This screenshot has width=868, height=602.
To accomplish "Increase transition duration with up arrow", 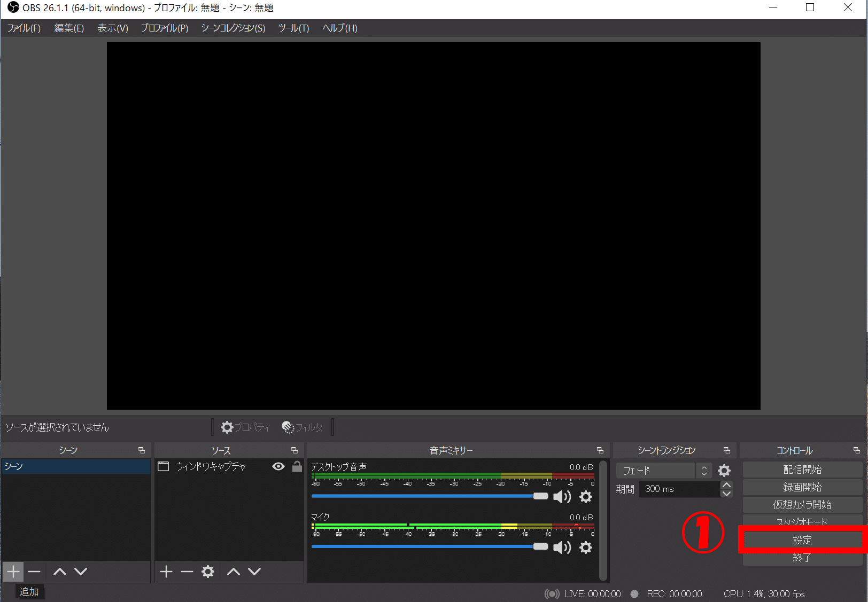I will tap(726, 485).
